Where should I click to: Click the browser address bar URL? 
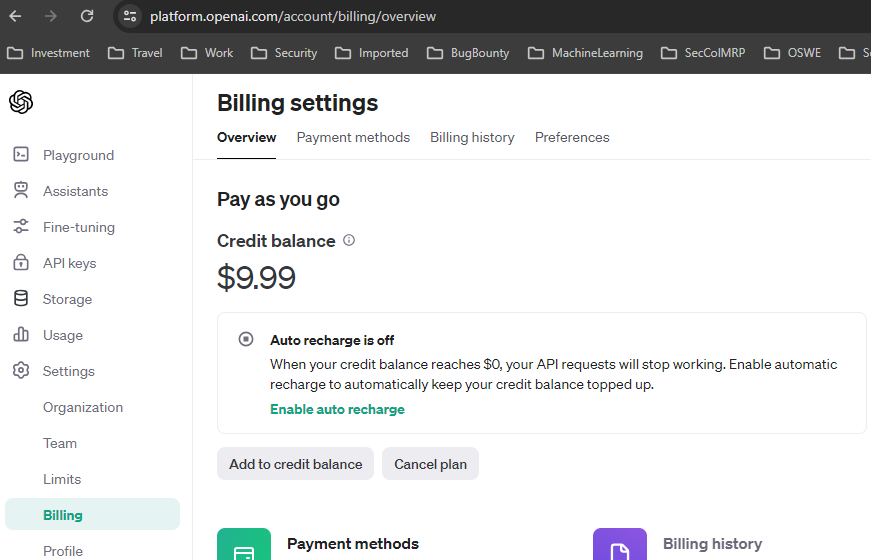(x=293, y=16)
